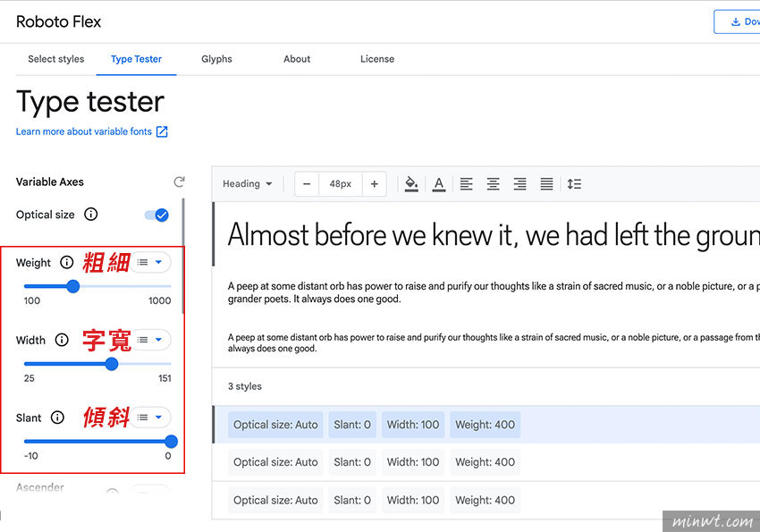The width and height of the screenshot is (760, 532).
Task: Click second row's Slant: 0 chip
Action: click(x=352, y=462)
